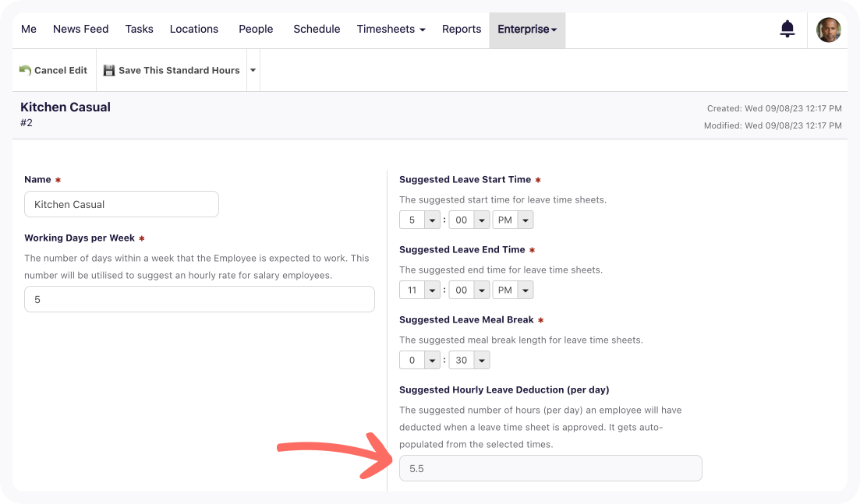Expand the save options arrow
Screen dimensions: 860x504
point(253,70)
